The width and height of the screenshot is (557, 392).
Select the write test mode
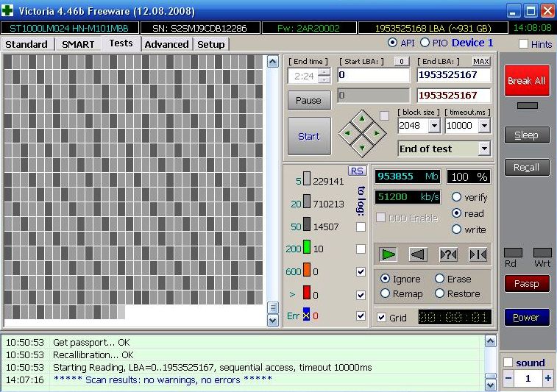click(x=456, y=229)
